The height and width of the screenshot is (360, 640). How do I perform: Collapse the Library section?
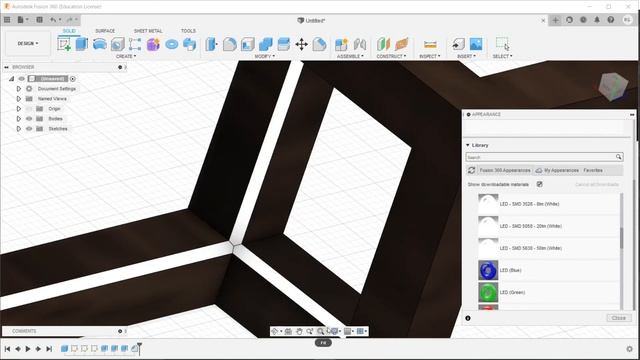468,145
